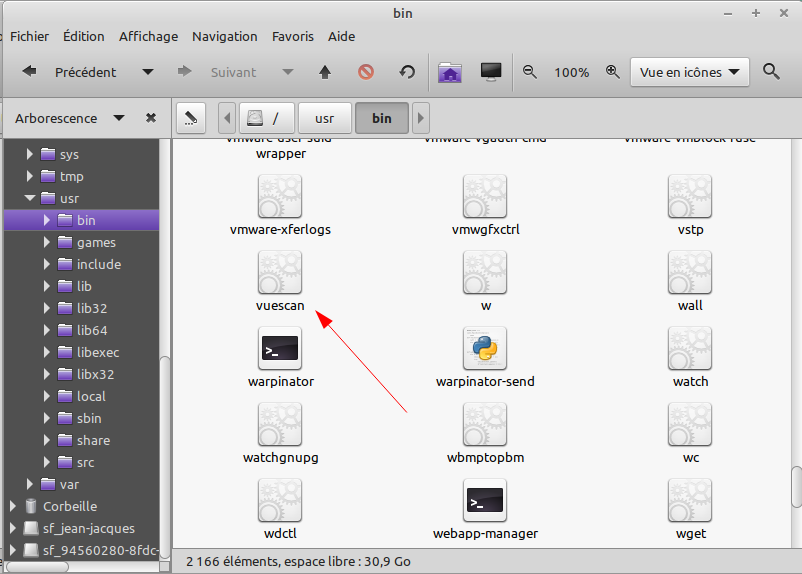Image resolution: width=802 pixels, height=574 pixels.
Task: Click the zoom in magnifier icon
Action: pyautogui.click(x=613, y=72)
